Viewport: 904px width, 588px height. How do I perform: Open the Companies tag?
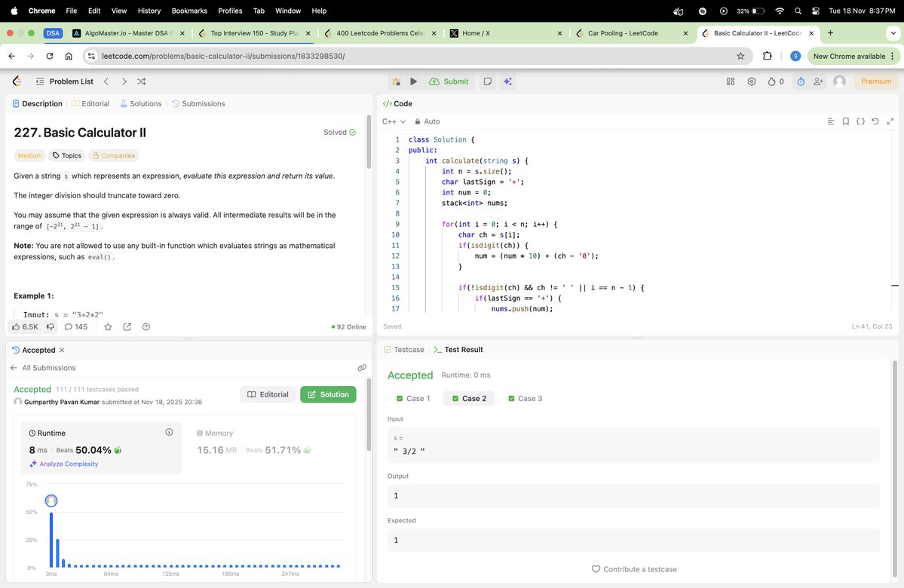click(x=114, y=155)
